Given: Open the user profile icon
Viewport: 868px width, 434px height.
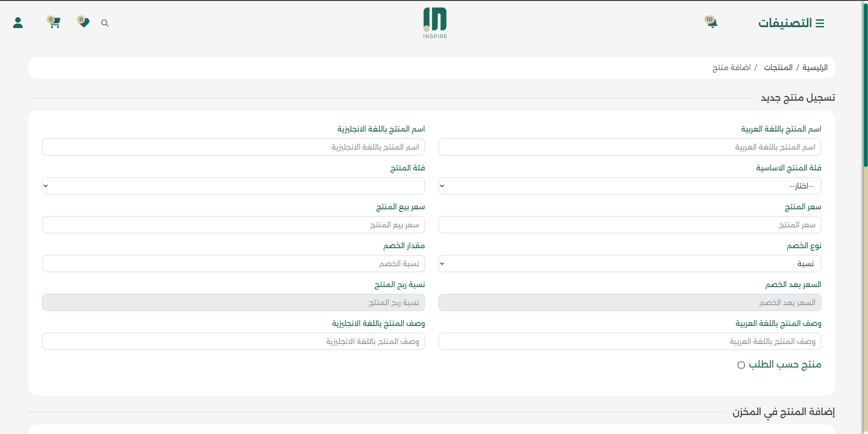Looking at the screenshot, I should point(18,23).
